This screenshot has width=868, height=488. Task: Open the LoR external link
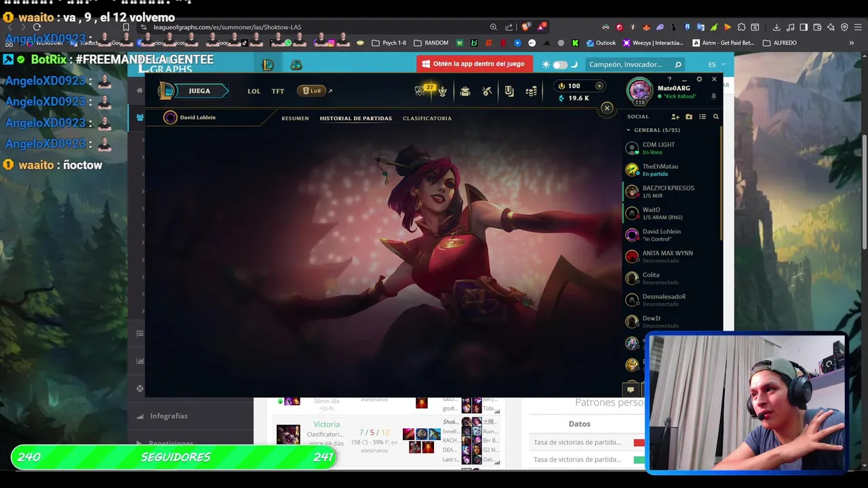(315, 91)
